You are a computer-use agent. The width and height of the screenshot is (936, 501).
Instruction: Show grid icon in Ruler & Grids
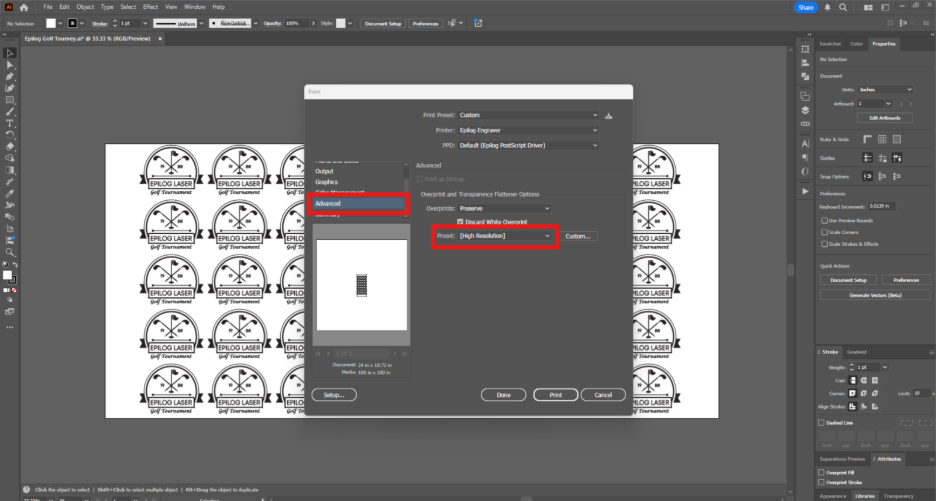(882, 139)
